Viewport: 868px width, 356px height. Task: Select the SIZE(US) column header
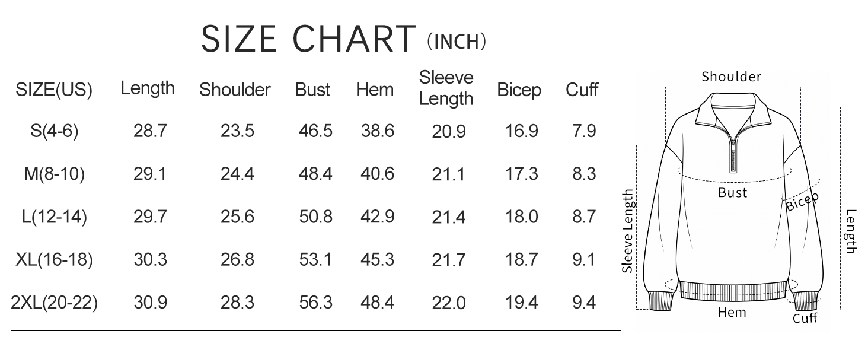click(54, 91)
